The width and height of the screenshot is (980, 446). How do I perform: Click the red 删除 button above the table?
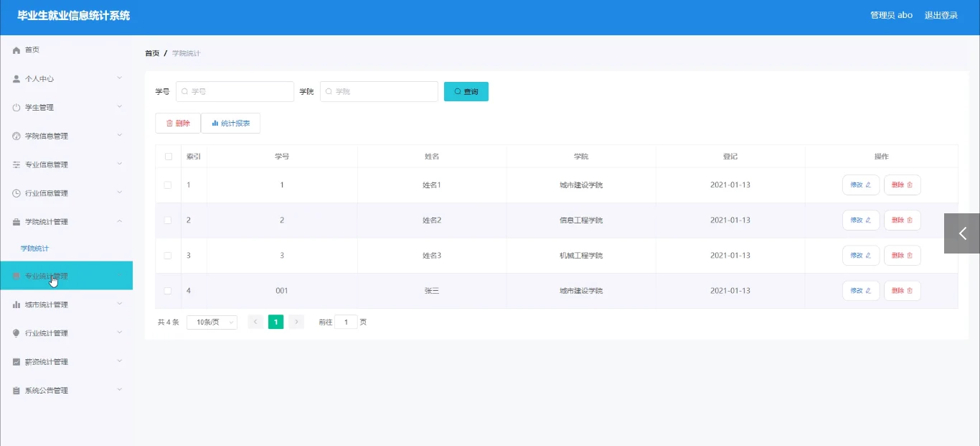[178, 124]
